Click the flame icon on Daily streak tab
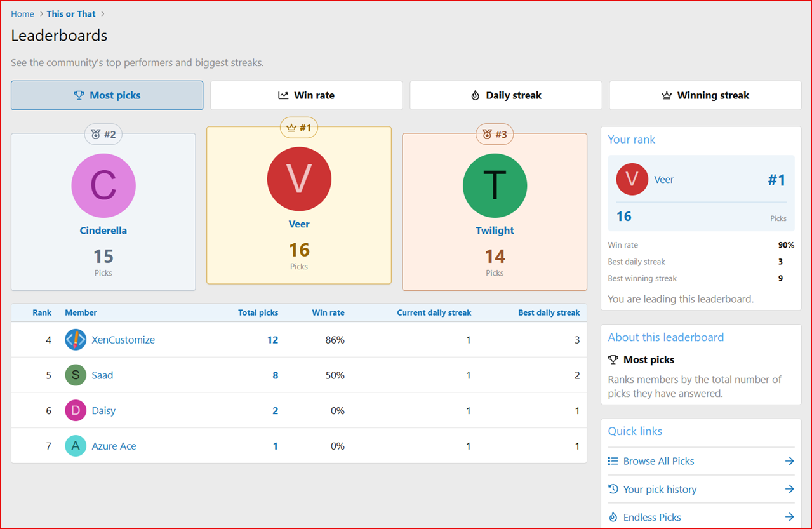 tap(475, 95)
